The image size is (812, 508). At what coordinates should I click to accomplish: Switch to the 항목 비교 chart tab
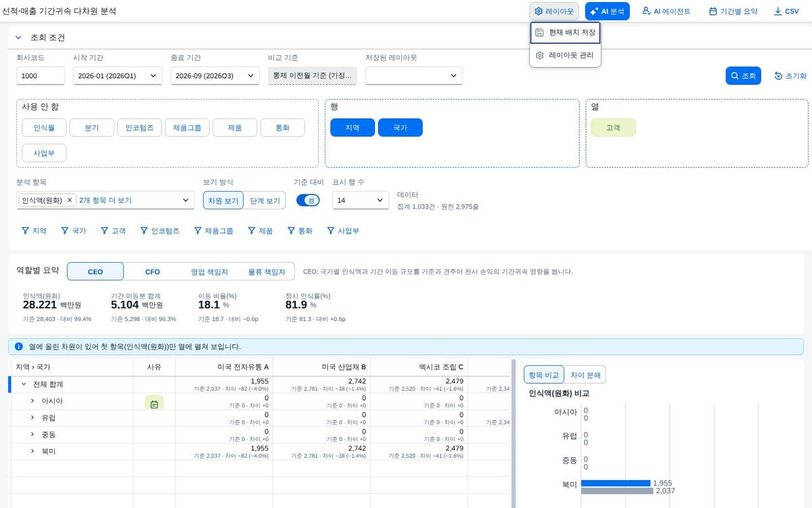(543, 375)
